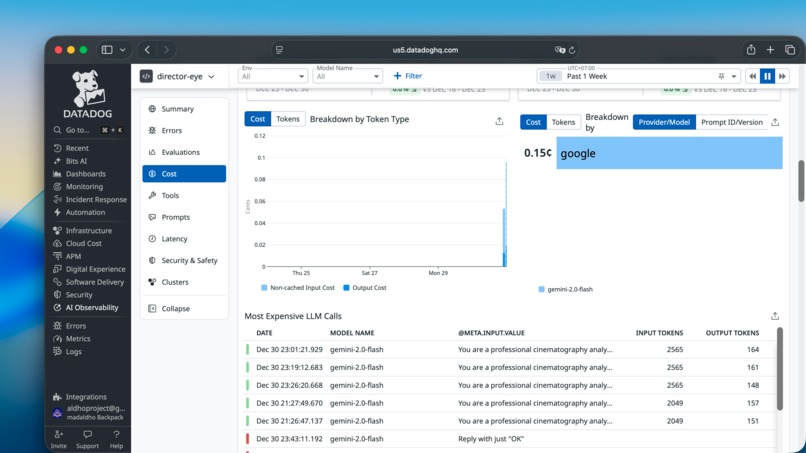Collapse the LLM navigation panel
806x453 pixels.
tap(184, 309)
